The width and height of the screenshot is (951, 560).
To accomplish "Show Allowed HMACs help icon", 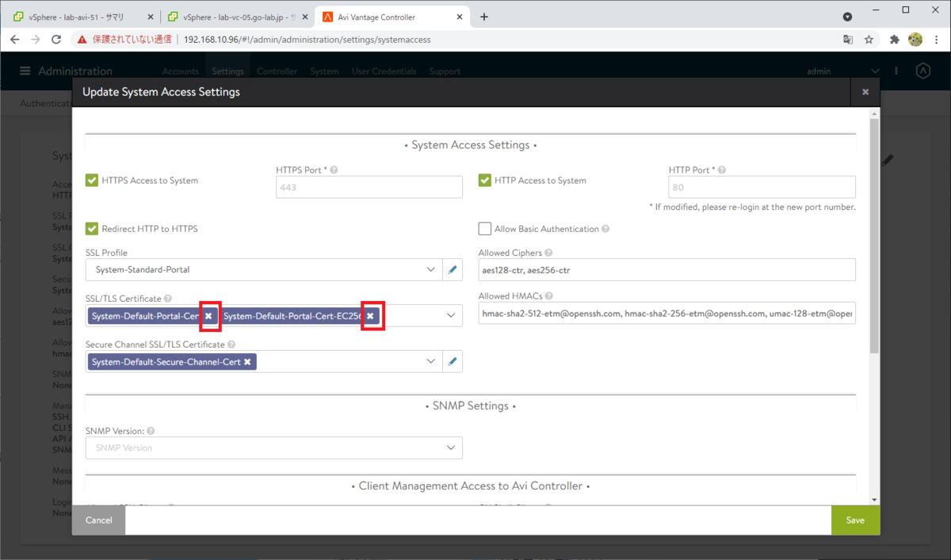I will (x=548, y=296).
